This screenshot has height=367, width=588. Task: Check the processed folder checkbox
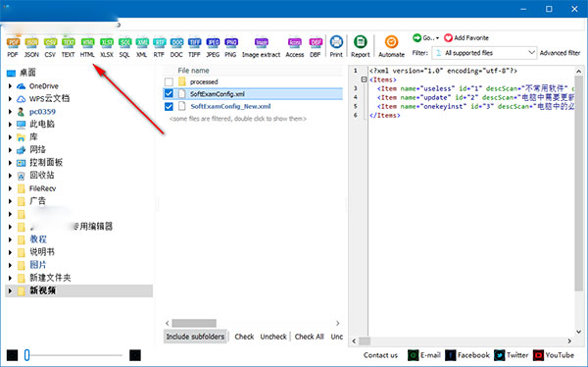169,81
